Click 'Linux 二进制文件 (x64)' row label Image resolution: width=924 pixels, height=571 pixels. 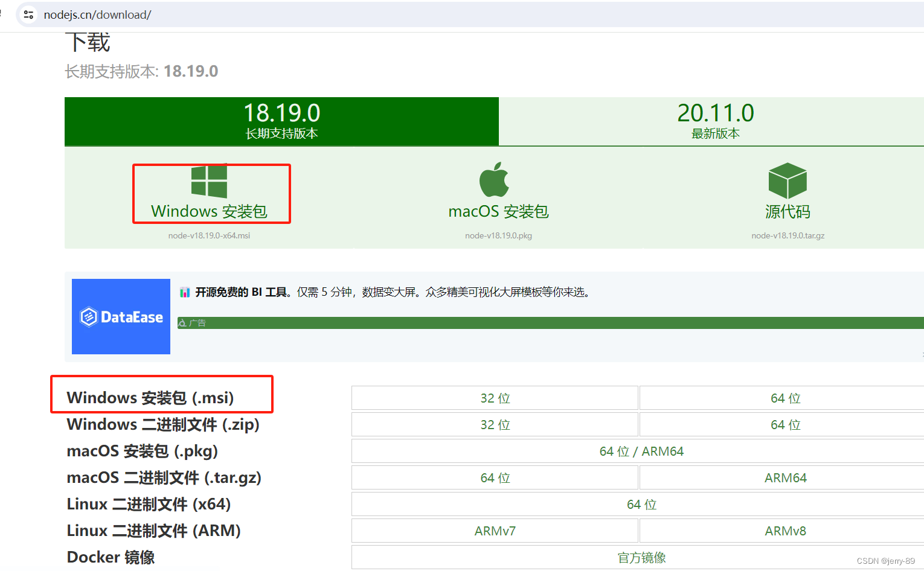click(x=149, y=504)
